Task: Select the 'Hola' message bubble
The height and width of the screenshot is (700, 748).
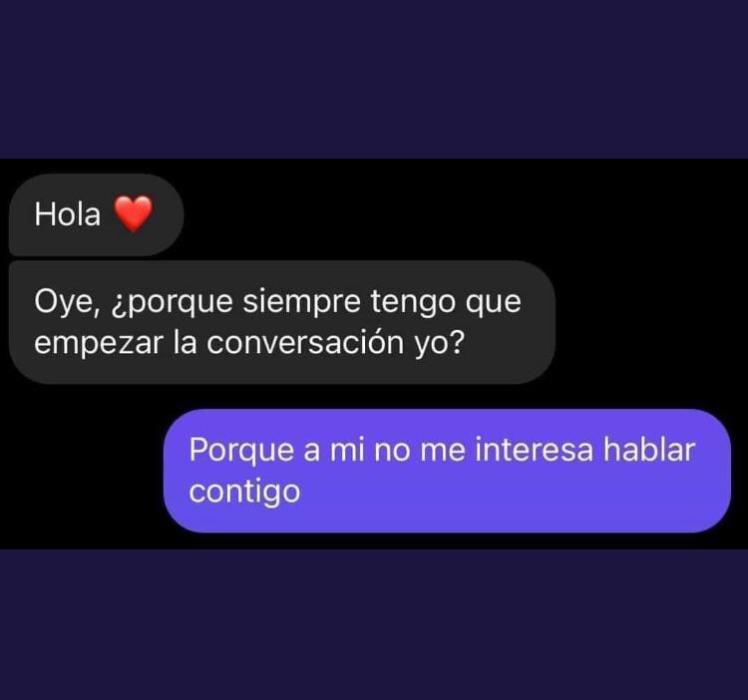Action: click(x=96, y=214)
